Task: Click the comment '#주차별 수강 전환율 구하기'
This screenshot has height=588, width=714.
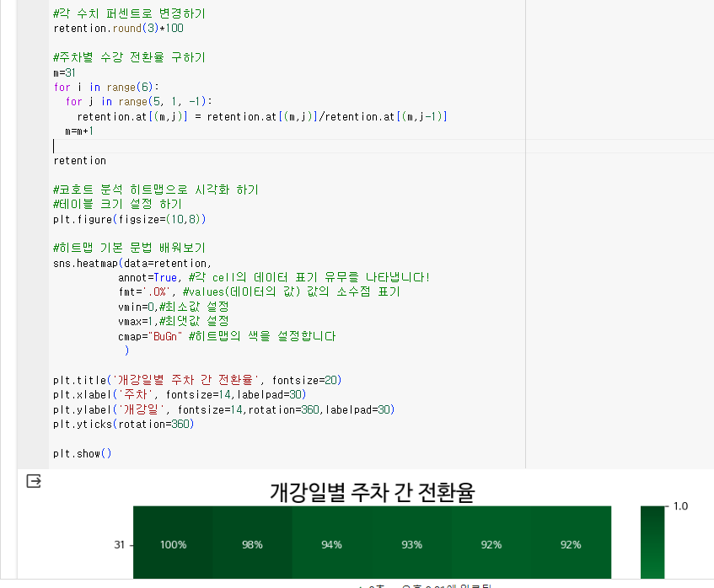Action: (129, 57)
